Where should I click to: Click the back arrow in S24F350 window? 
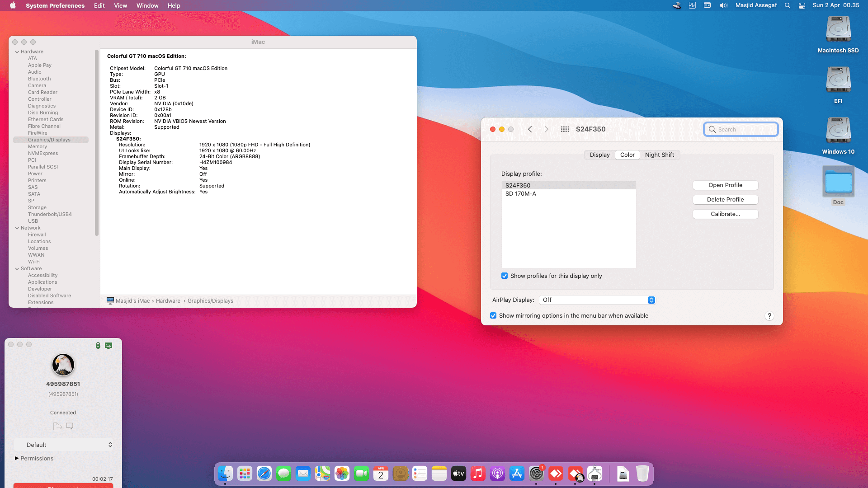coord(530,129)
